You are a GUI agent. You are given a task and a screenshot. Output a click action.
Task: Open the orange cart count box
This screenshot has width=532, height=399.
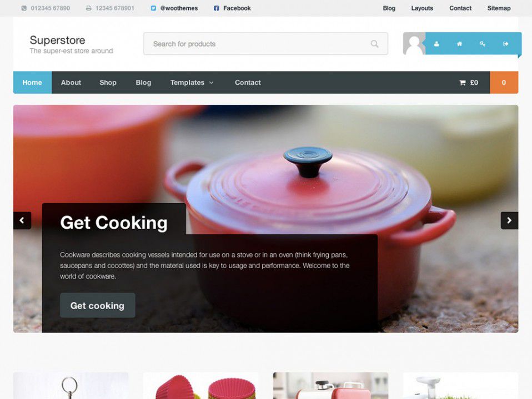point(504,82)
